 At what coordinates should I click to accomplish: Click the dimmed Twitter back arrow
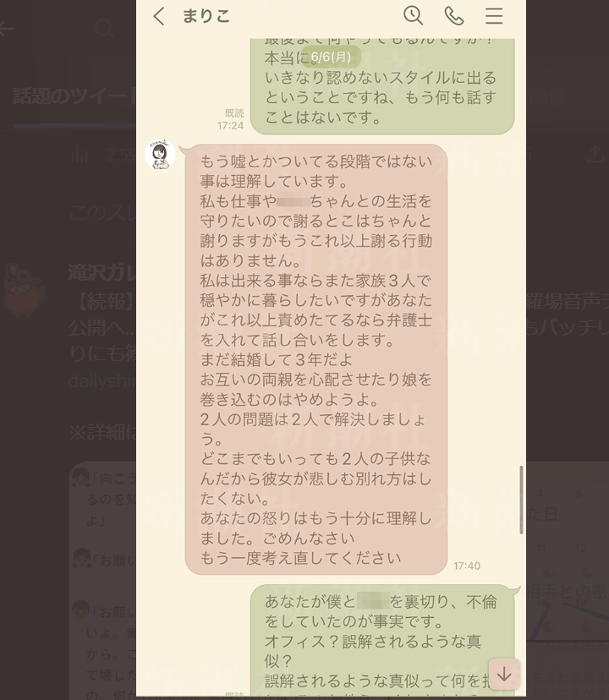[x=5, y=29]
